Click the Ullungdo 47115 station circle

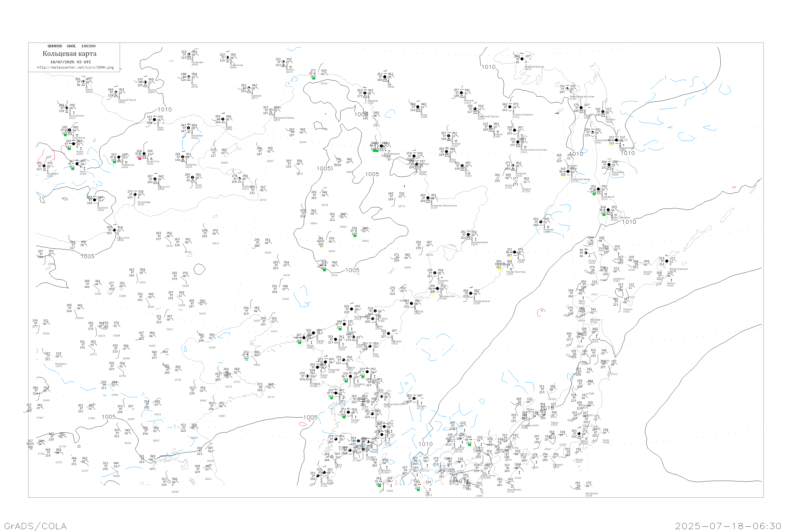click(414, 398)
